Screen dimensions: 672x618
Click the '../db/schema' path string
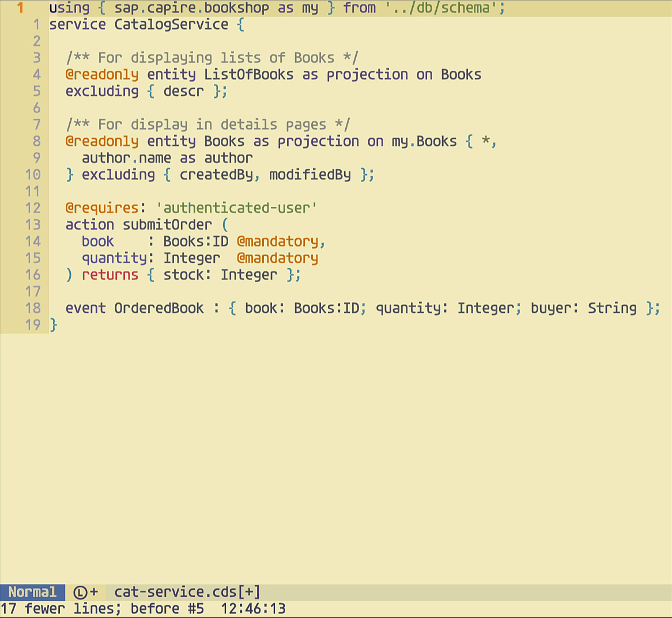pyautogui.click(x=441, y=8)
